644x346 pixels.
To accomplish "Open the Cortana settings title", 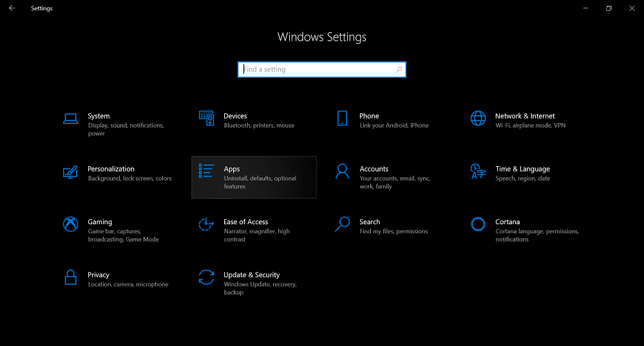I will [507, 222].
